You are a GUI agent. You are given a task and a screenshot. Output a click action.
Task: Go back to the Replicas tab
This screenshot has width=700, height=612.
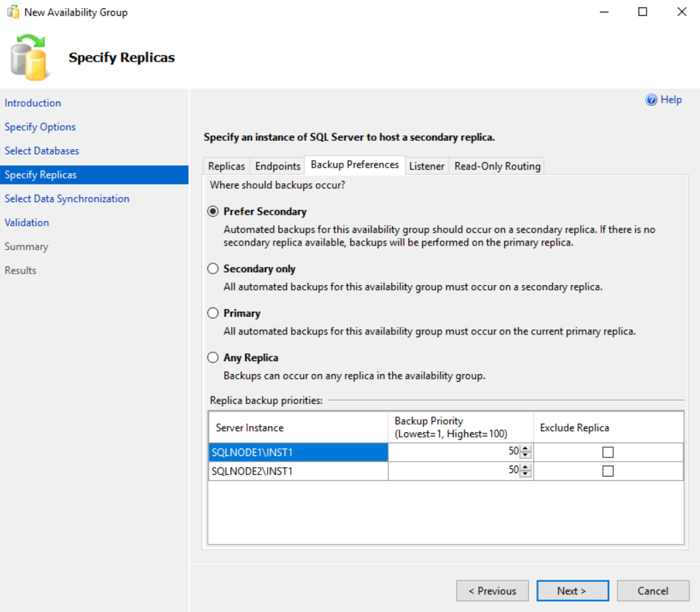tap(226, 165)
